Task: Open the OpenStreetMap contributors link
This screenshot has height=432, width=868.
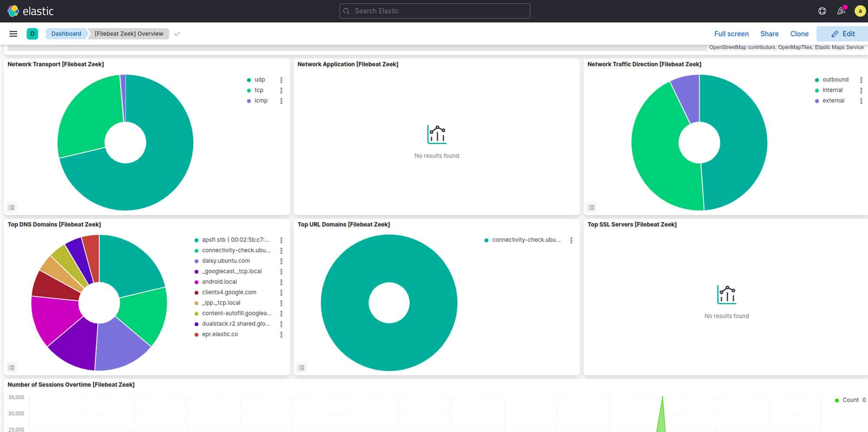Action: click(x=742, y=47)
